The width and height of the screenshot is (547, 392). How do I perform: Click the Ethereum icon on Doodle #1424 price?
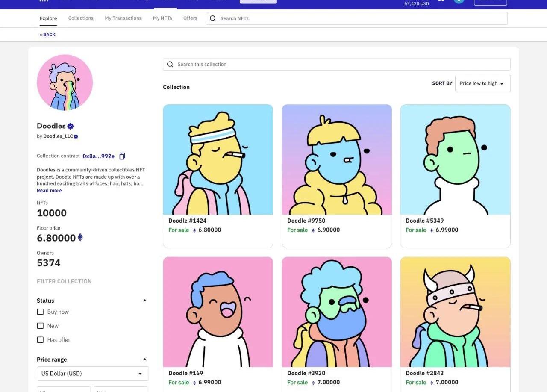point(194,230)
